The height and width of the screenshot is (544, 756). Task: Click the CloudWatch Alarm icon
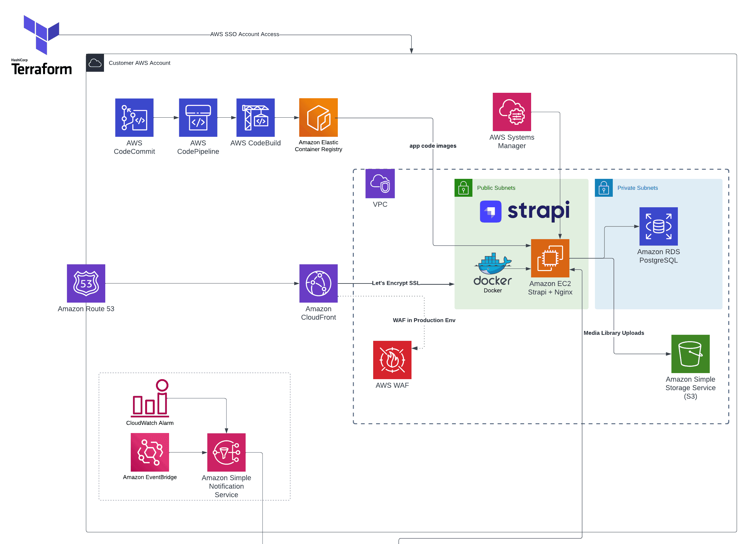point(150,398)
